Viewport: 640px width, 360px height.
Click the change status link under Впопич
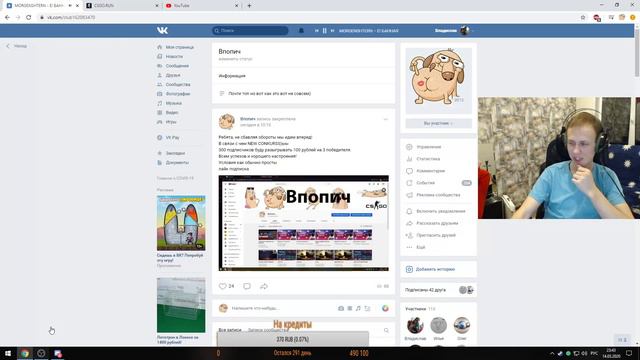236,59
